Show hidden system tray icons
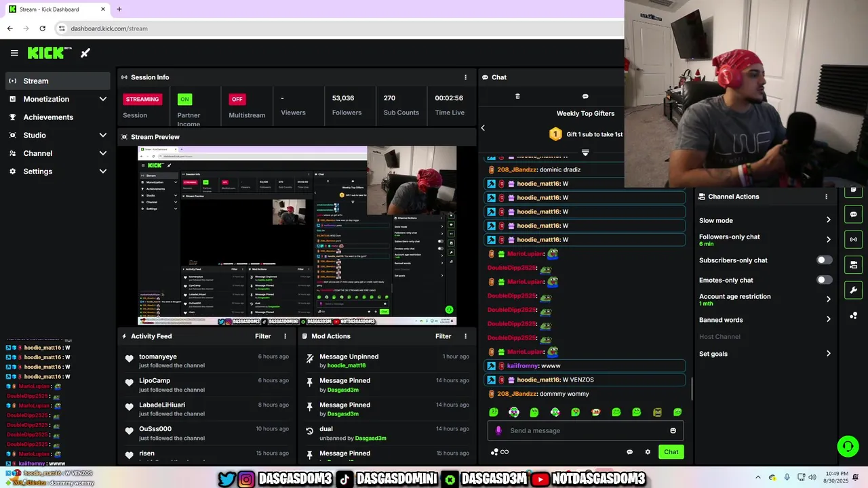868x488 pixels. [x=758, y=478]
